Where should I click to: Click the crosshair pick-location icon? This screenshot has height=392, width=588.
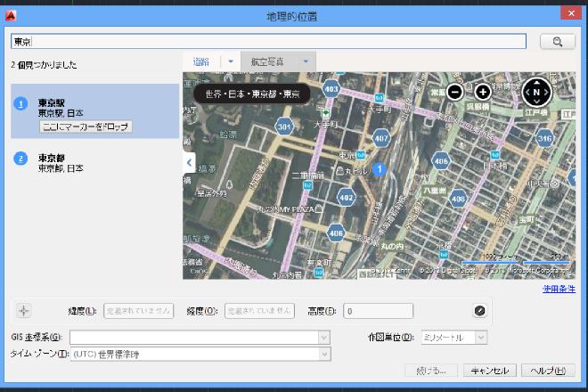(24, 311)
